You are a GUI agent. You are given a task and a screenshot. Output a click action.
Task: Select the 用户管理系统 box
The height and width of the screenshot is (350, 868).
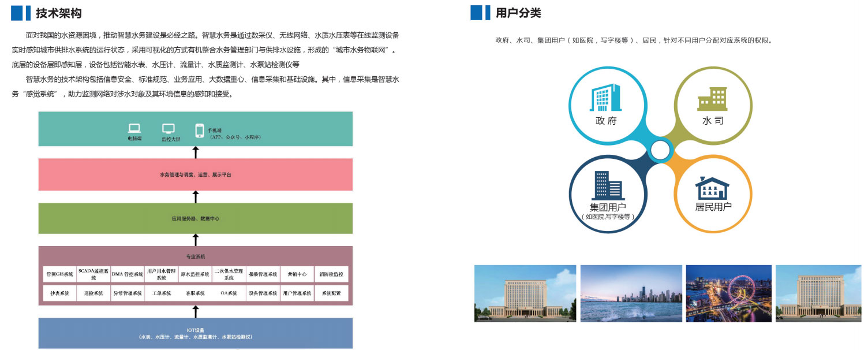[297, 293]
